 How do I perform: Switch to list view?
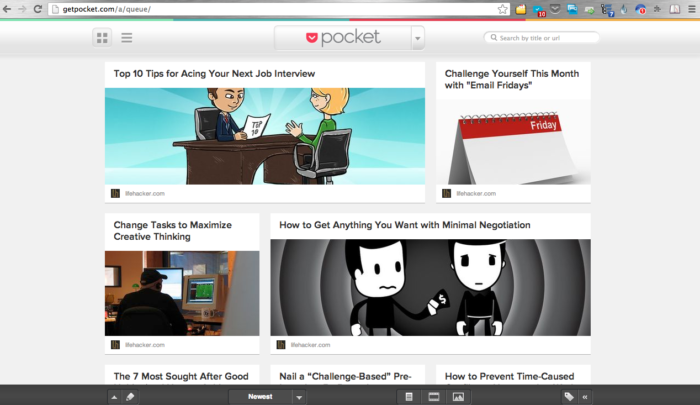pos(127,38)
